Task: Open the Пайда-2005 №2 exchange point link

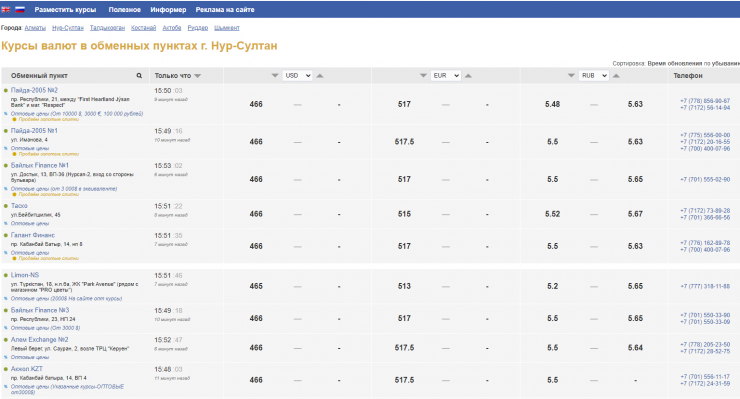Action: click(34, 90)
